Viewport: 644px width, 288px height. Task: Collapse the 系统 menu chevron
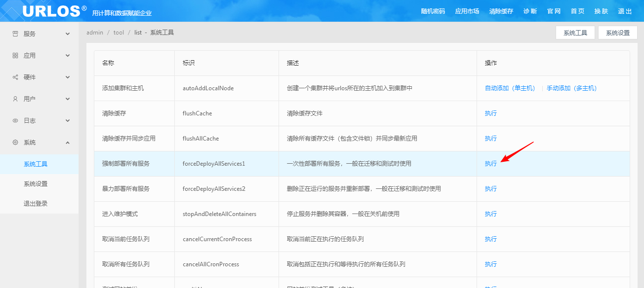point(68,143)
